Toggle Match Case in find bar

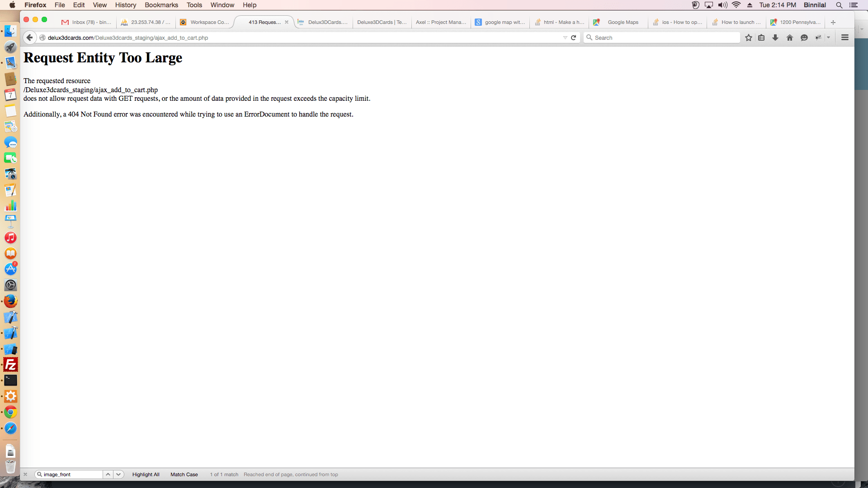pos(184,474)
